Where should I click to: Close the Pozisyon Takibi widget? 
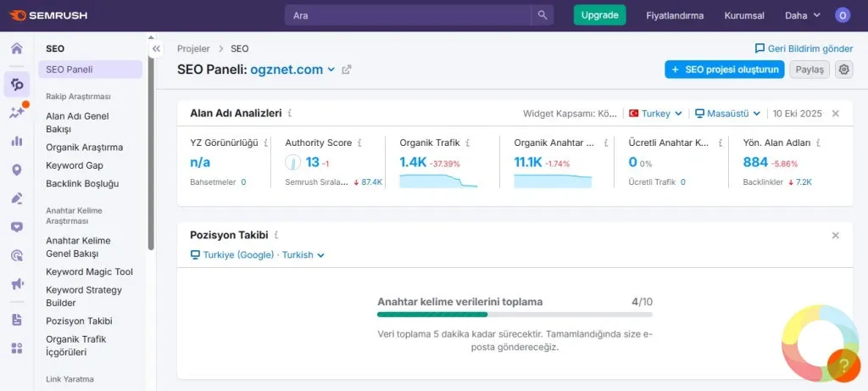[x=835, y=236]
